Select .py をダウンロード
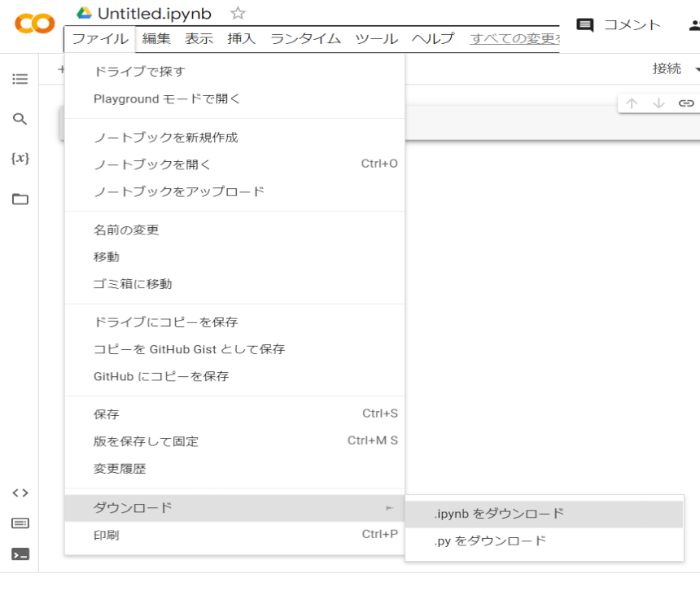This screenshot has height=591, width=700. (490, 541)
